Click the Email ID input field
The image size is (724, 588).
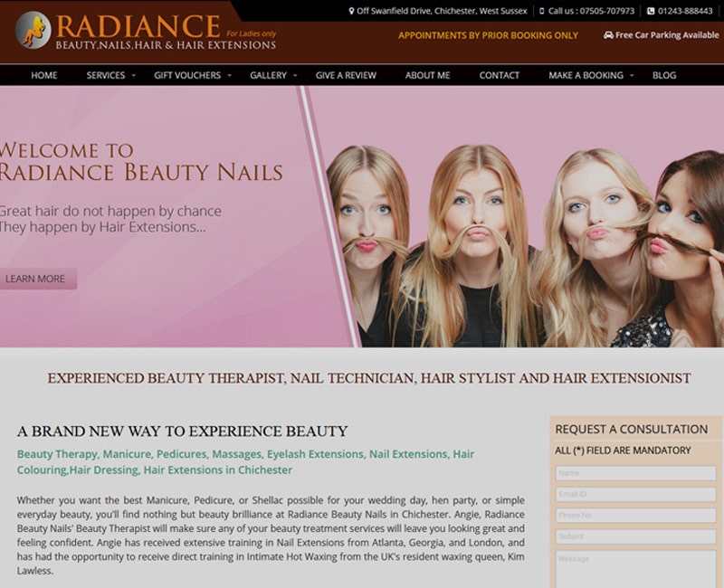[x=635, y=494]
